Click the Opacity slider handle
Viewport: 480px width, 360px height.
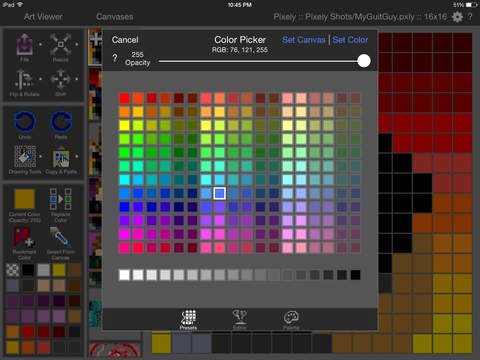pos(364,61)
